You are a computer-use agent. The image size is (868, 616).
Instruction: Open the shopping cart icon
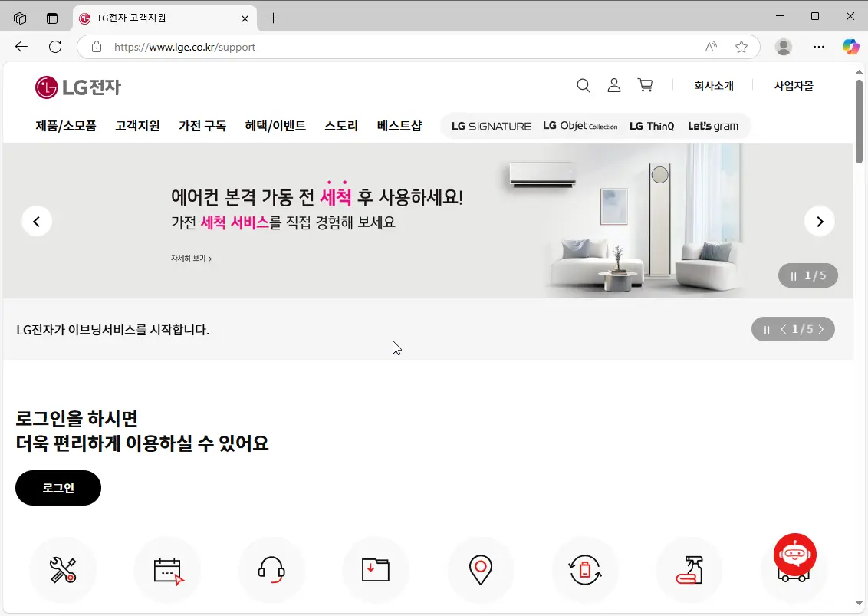[x=645, y=85]
